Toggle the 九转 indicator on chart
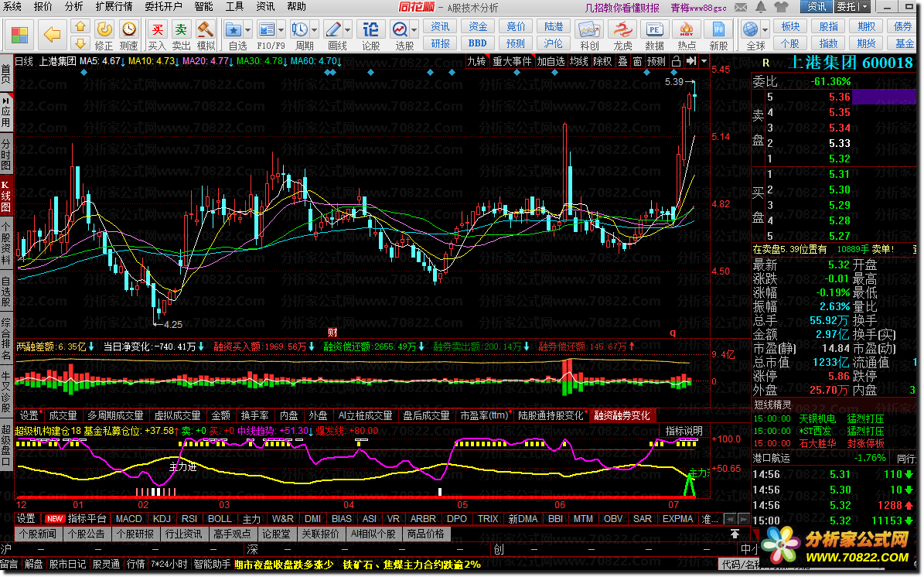The height and width of the screenshot is (577, 924). [x=476, y=61]
